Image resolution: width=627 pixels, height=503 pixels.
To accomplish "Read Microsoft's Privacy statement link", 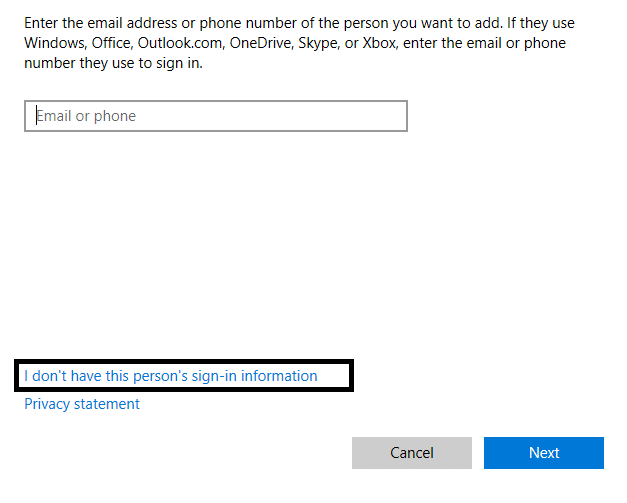I will (82, 404).
